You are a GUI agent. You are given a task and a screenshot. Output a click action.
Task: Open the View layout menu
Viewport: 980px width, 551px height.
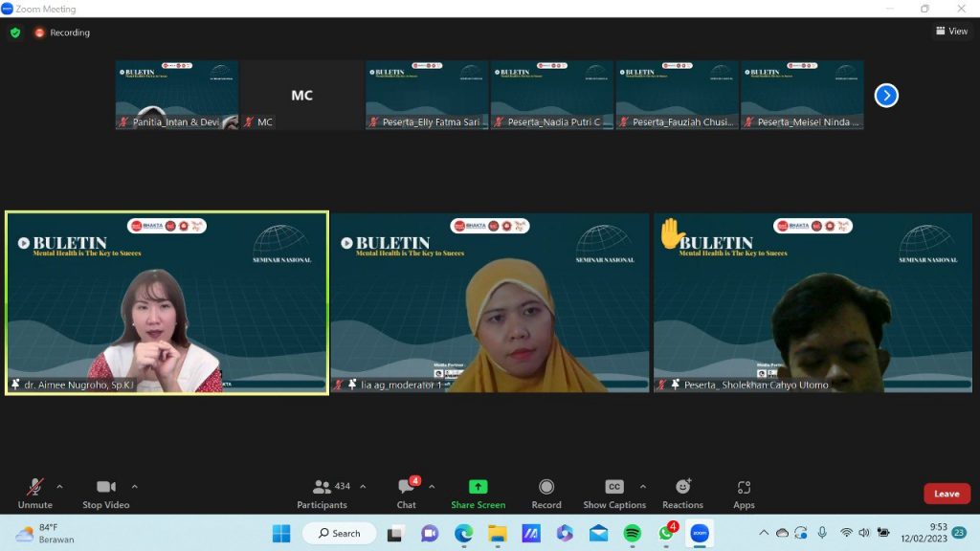tap(951, 32)
